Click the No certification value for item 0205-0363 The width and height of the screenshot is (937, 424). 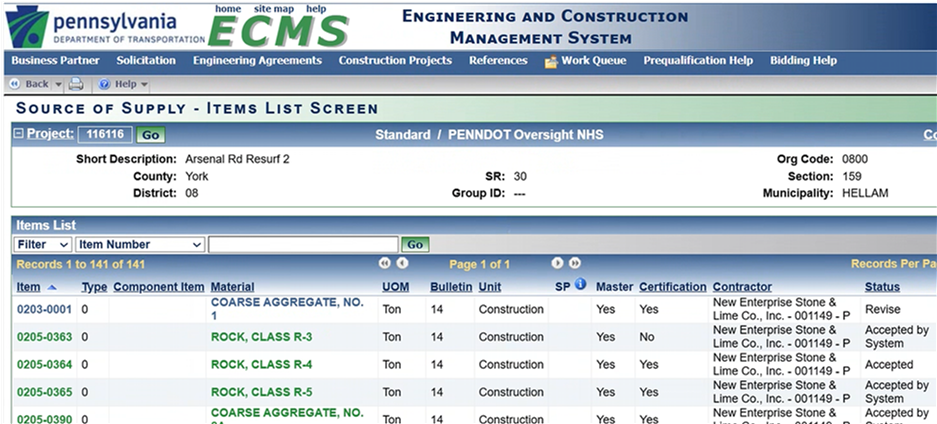(647, 337)
